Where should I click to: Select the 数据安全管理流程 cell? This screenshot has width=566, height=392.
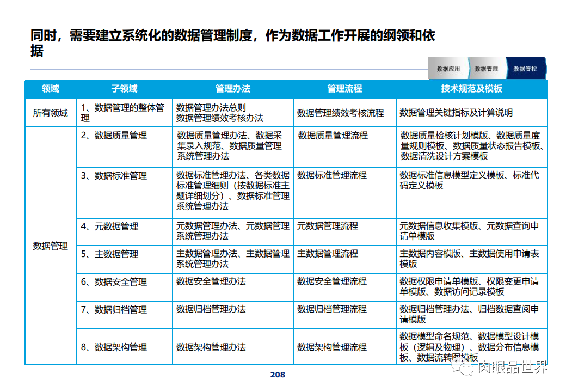344,287
